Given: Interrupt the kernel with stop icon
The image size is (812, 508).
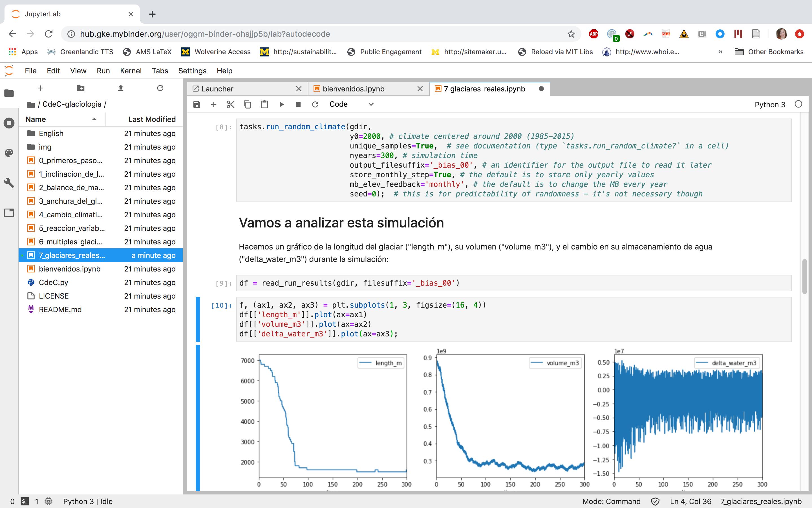Looking at the screenshot, I should pos(298,104).
